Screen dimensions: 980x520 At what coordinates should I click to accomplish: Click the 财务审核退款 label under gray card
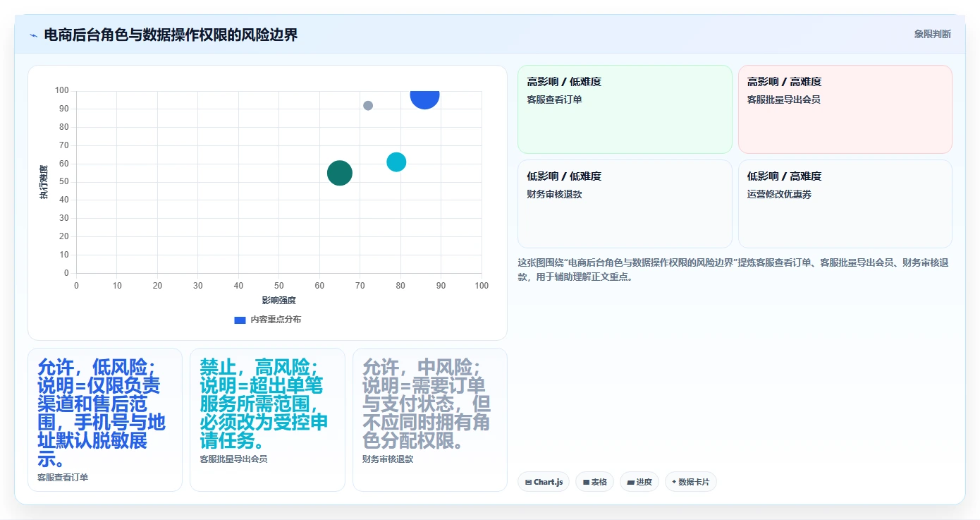pyautogui.click(x=388, y=459)
